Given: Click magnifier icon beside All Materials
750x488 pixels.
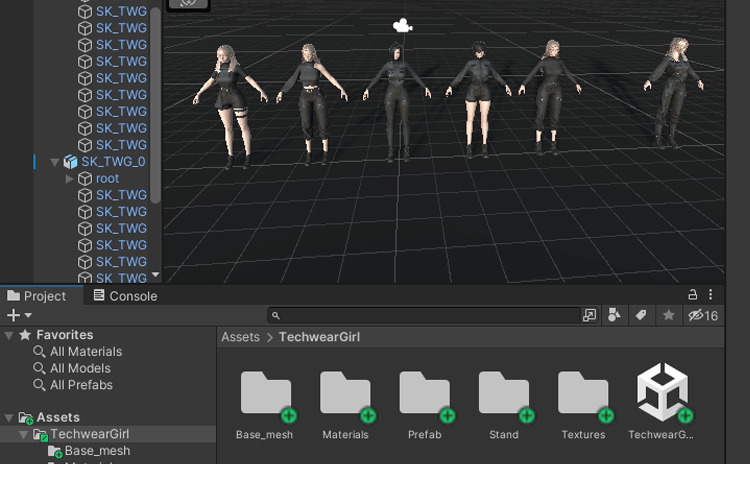Looking at the screenshot, I should [x=39, y=352].
